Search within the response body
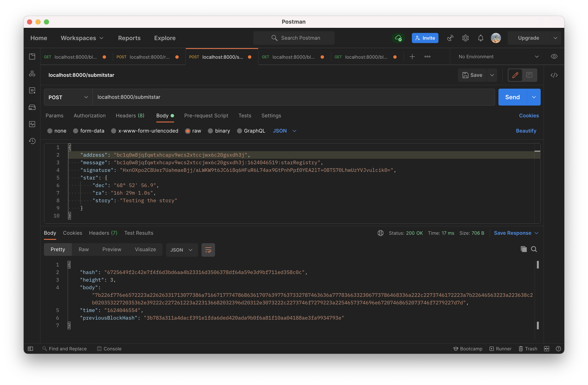Image resolution: width=588 pixels, height=385 pixels. click(534, 249)
